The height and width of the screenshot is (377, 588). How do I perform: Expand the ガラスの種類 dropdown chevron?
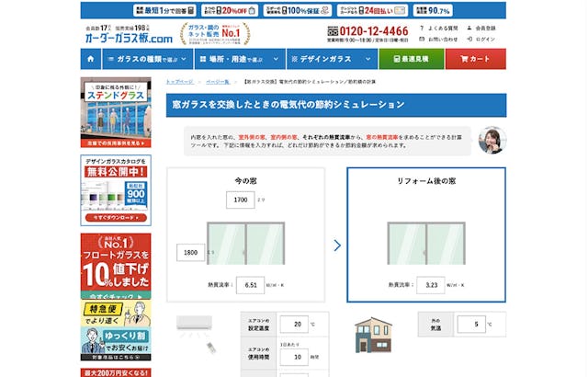click(184, 59)
